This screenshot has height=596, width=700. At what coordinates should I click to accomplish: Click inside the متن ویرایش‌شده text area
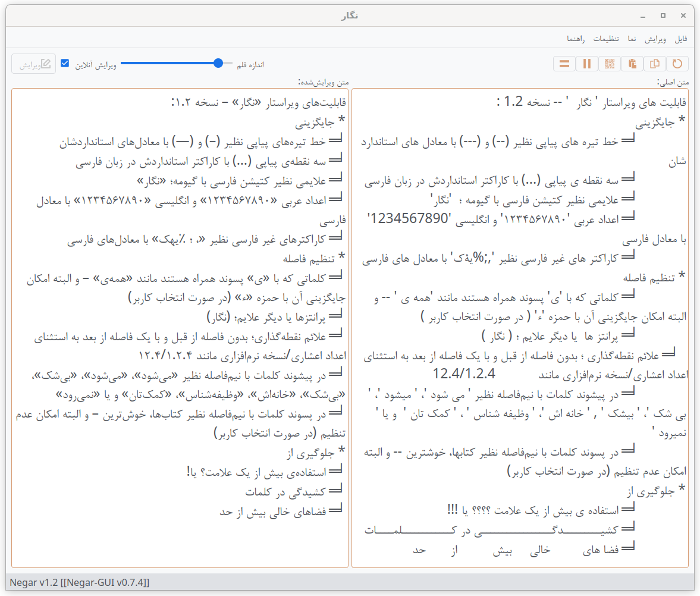click(x=180, y=328)
